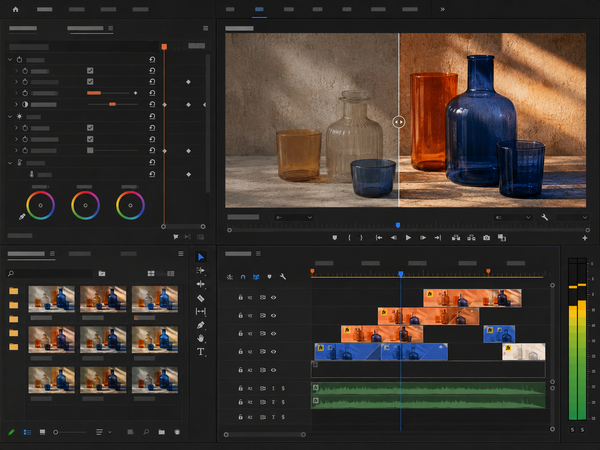Select the Selection arrow tool

point(201,257)
